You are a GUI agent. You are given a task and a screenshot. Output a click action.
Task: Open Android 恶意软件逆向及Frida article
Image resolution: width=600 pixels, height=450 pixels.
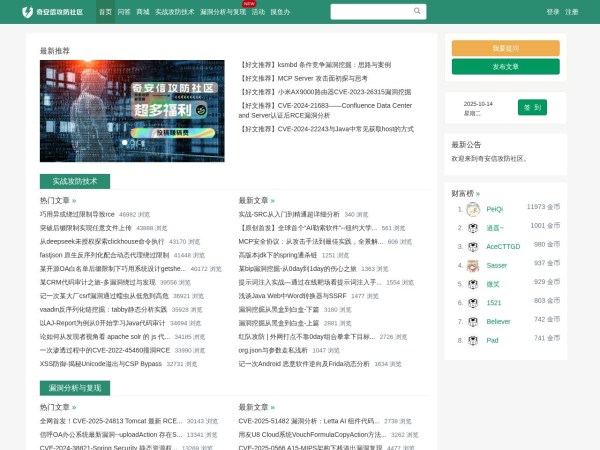(304, 364)
